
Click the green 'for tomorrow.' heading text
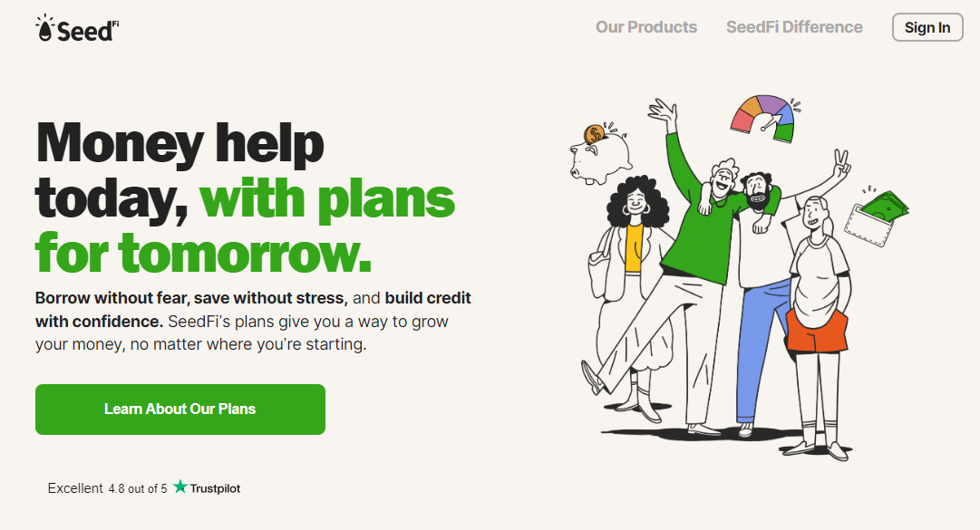(x=204, y=254)
